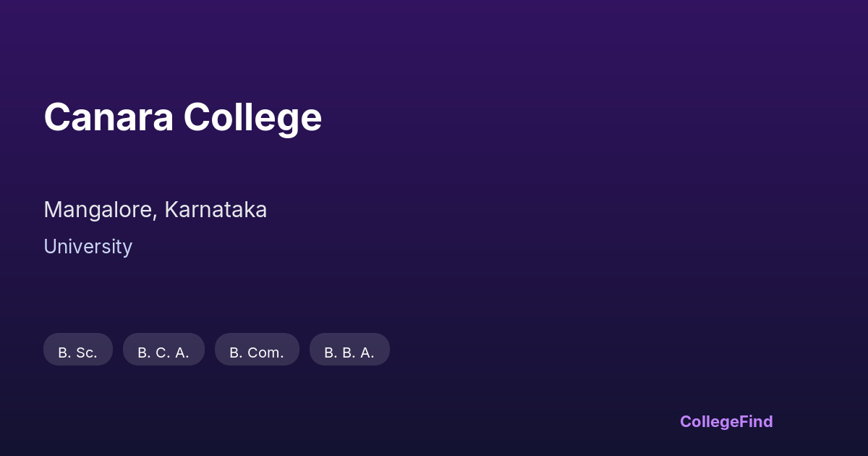Click the state name "Karnataka"

click(216, 210)
